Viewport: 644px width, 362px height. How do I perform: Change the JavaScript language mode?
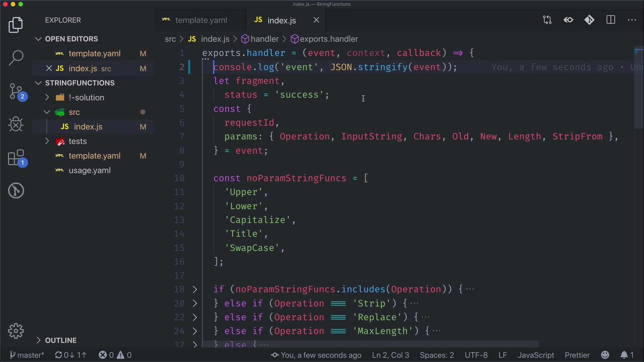click(x=536, y=355)
